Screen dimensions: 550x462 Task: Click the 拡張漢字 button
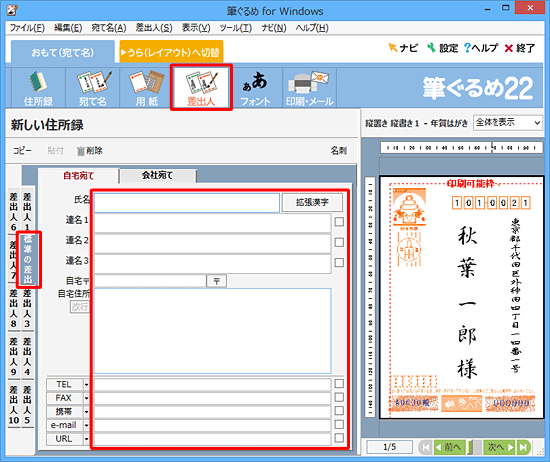tap(312, 202)
